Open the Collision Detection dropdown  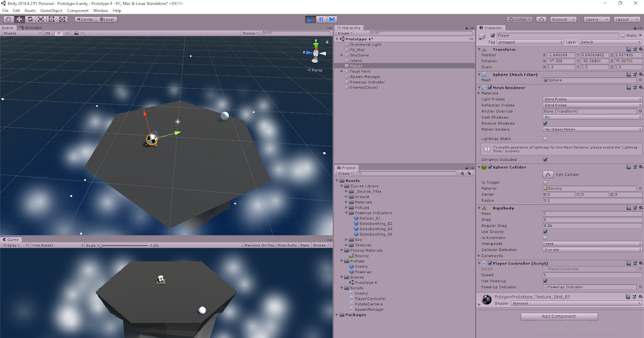(x=590, y=249)
